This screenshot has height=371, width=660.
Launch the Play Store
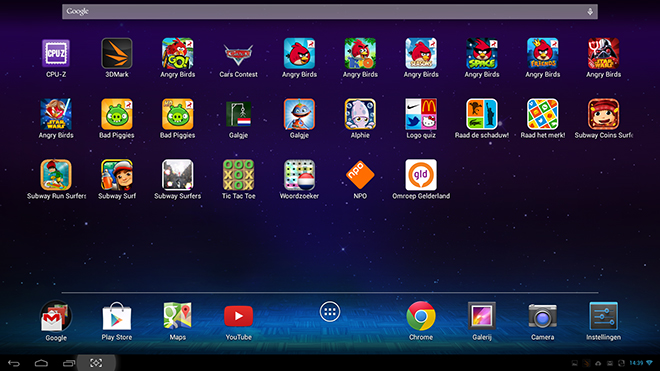point(117,317)
